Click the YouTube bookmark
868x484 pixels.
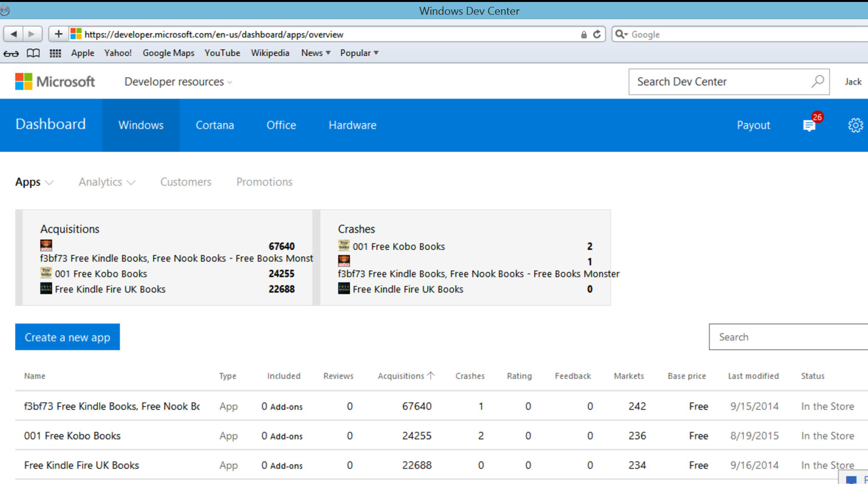click(x=222, y=53)
